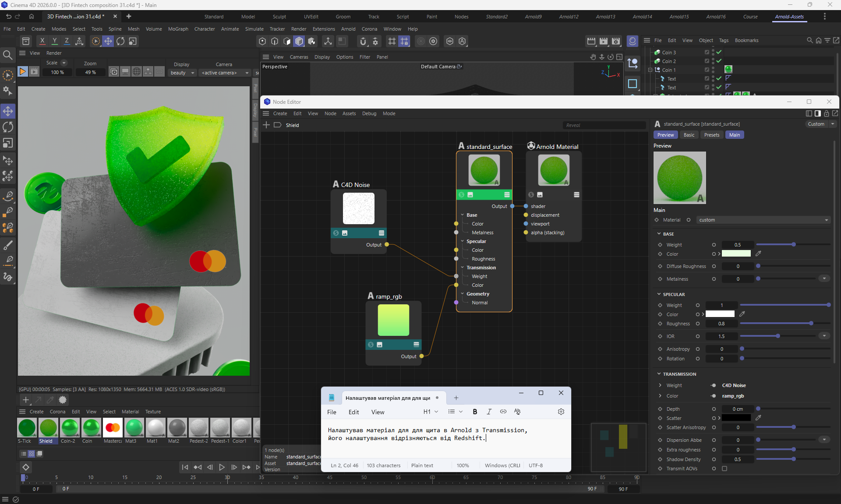
Task: Open Notepad settings gear
Action: [x=561, y=412]
